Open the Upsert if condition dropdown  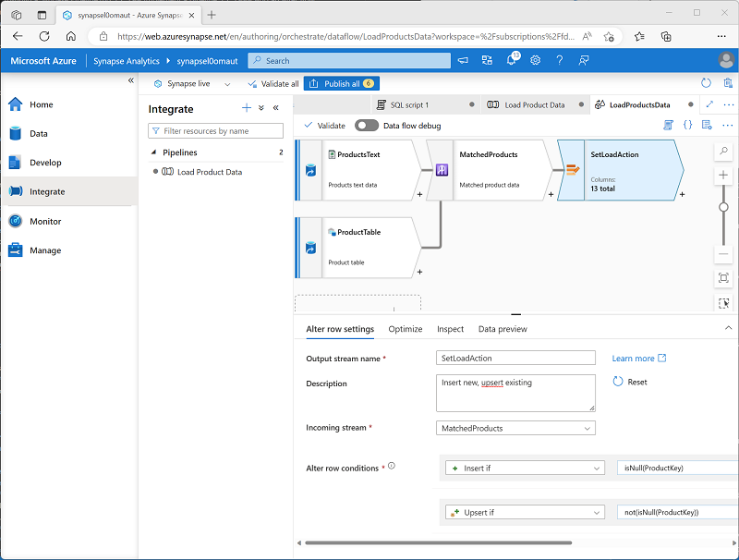525,512
